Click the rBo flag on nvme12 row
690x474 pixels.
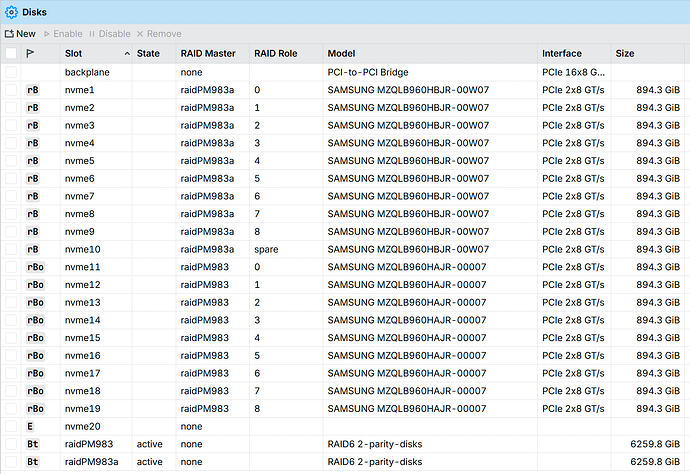(35, 285)
